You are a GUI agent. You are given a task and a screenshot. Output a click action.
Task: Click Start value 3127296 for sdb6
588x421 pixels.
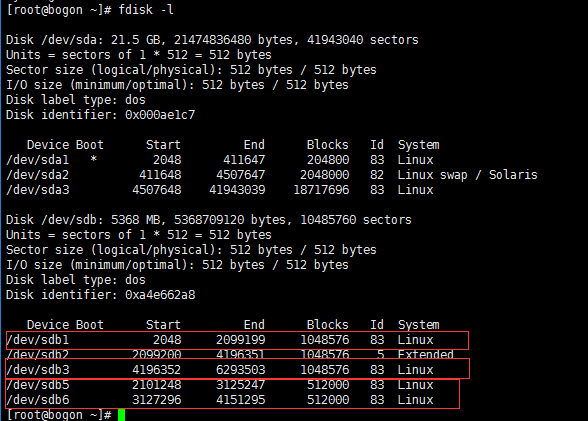coord(156,400)
